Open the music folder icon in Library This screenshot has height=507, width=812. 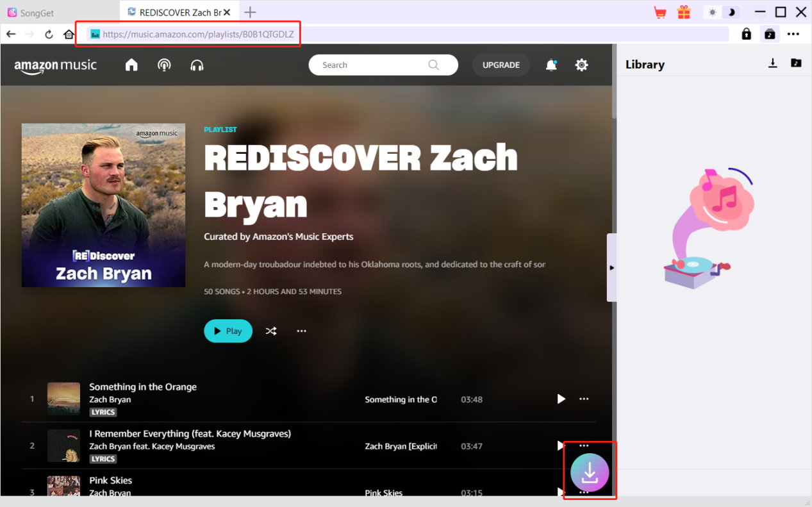coord(796,63)
